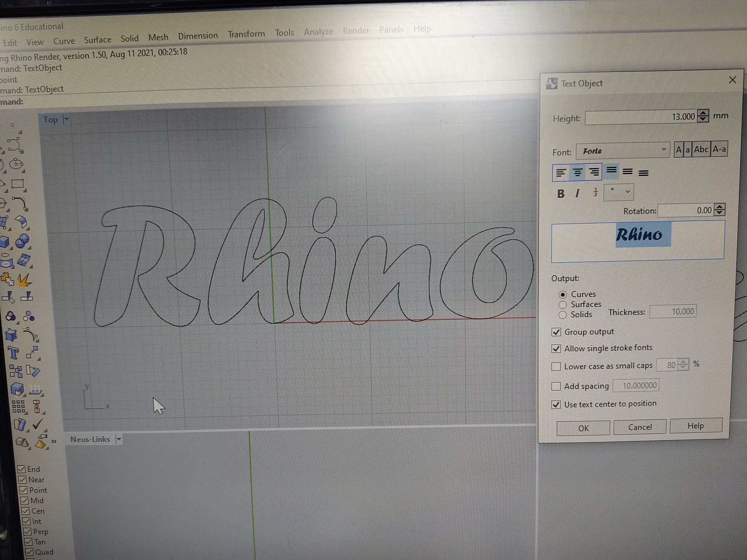The width and height of the screenshot is (747, 560).
Task: Open the Dimension menu
Action: [x=198, y=36]
